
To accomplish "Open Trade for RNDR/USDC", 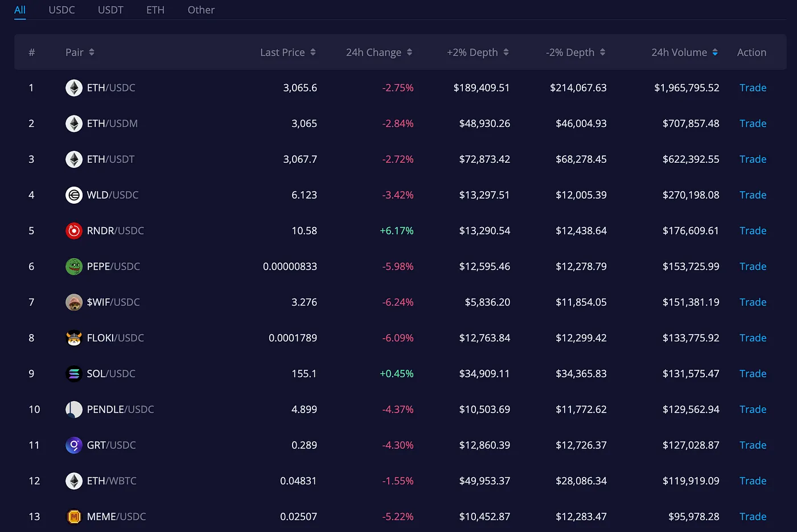I will pos(753,230).
